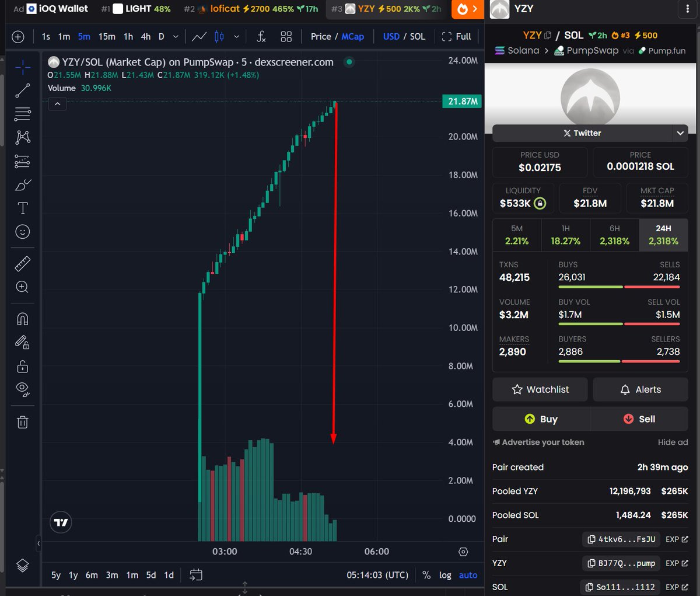Select the 1h timeframe

[128, 36]
